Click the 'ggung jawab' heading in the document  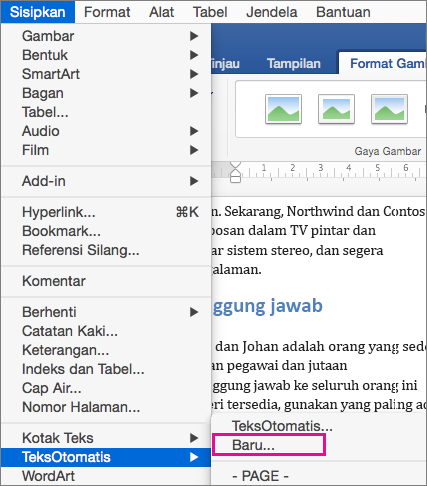(x=267, y=306)
